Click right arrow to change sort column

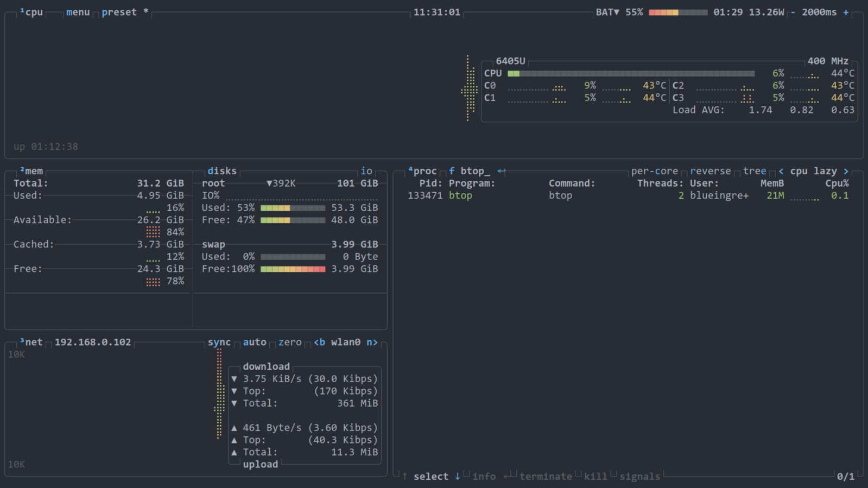846,171
